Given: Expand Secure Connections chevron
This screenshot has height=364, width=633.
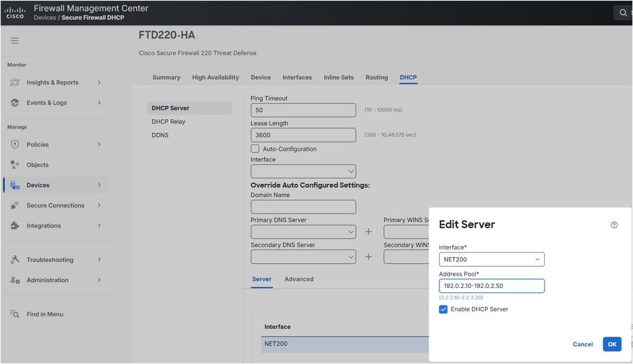Looking at the screenshot, I should 100,205.
